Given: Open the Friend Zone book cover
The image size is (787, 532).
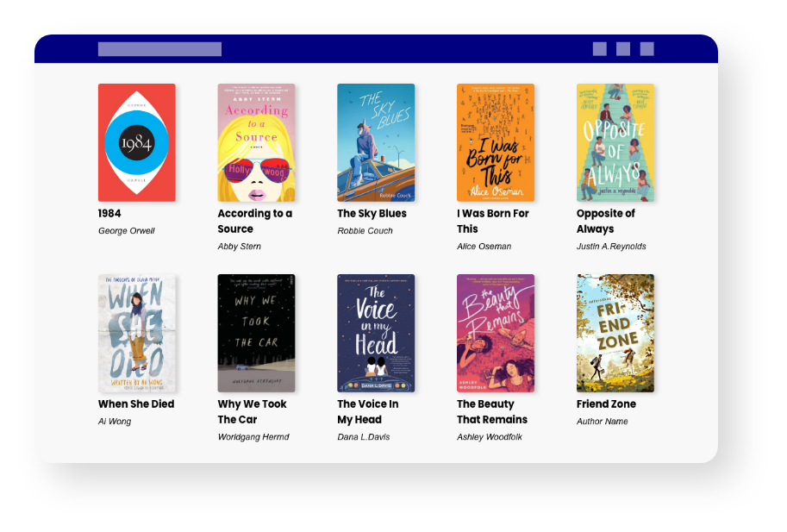Looking at the screenshot, I should click(615, 333).
